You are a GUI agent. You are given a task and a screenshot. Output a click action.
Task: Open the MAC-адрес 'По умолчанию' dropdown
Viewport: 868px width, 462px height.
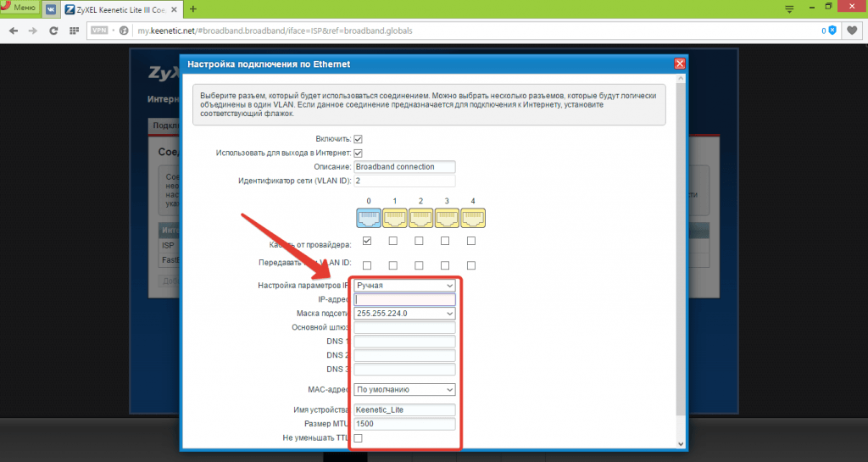click(x=404, y=390)
